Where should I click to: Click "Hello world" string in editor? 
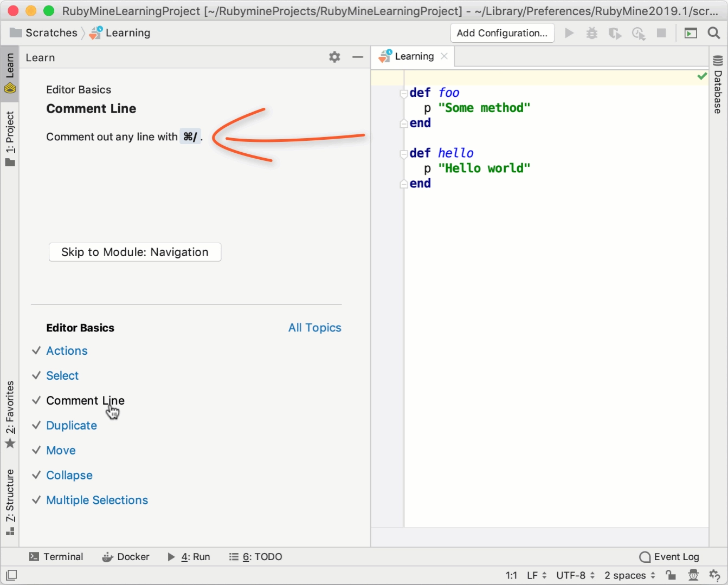484,168
